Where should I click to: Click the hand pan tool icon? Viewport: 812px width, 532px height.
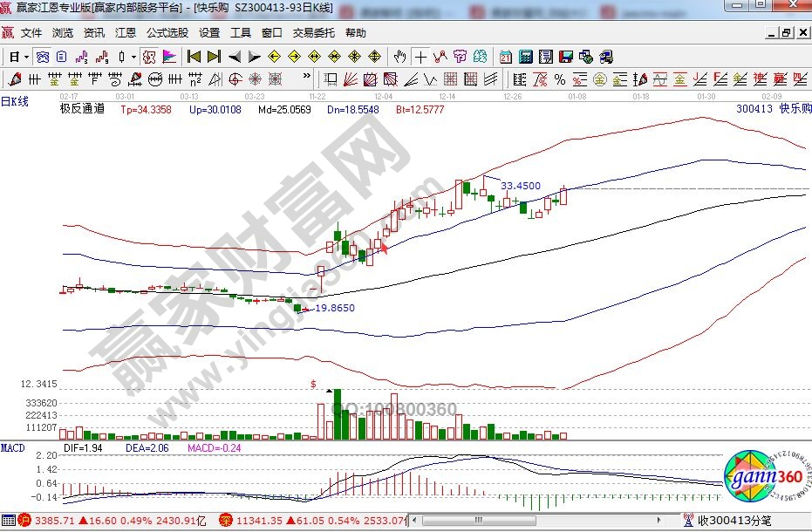point(400,57)
